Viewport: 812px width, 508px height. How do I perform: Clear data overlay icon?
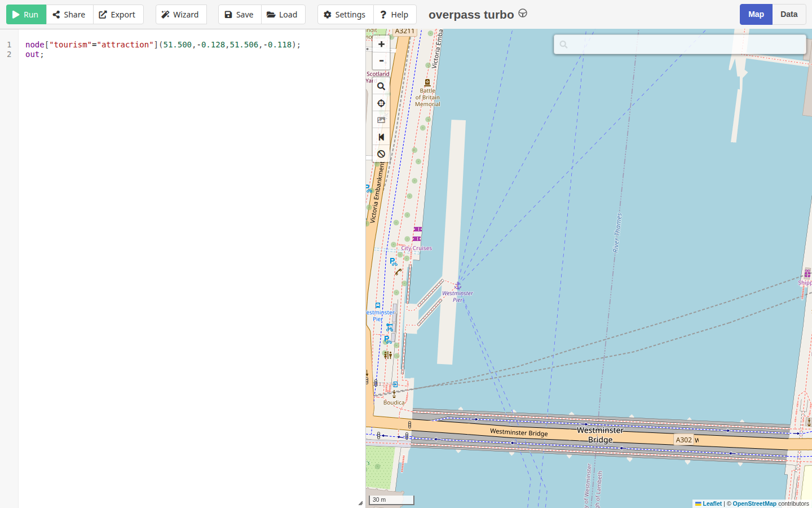381,154
